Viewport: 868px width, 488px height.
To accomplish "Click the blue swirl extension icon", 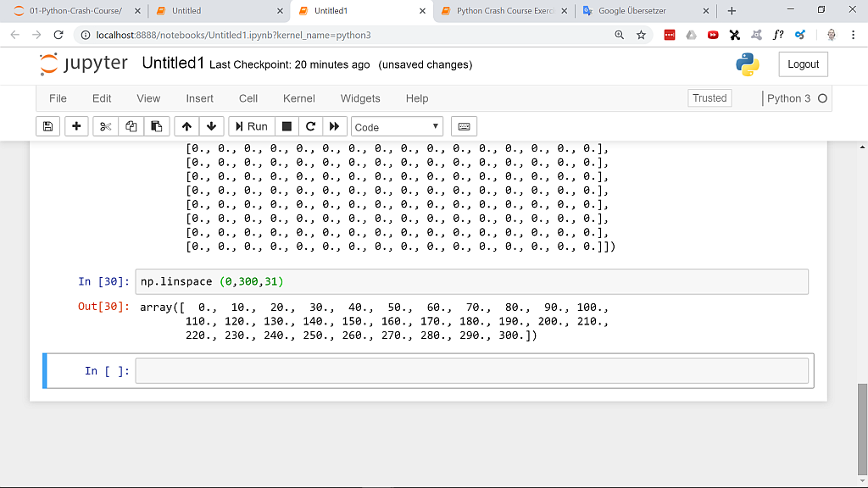I will pos(800,35).
